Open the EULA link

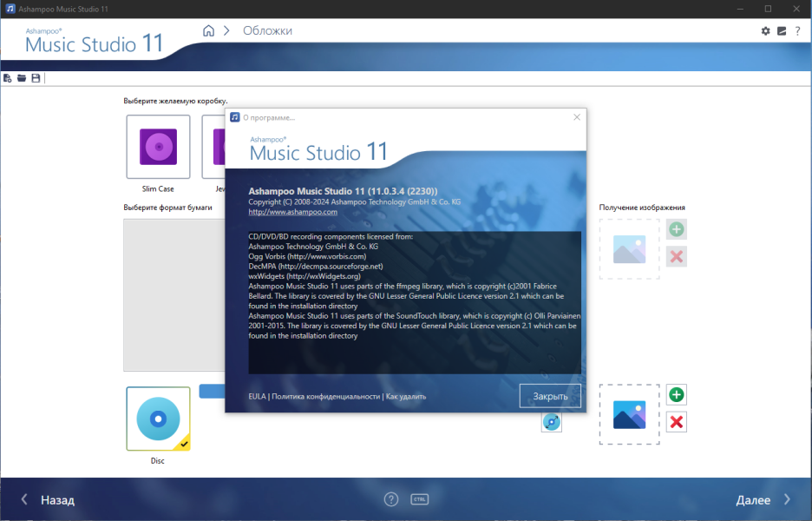pos(257,397)
